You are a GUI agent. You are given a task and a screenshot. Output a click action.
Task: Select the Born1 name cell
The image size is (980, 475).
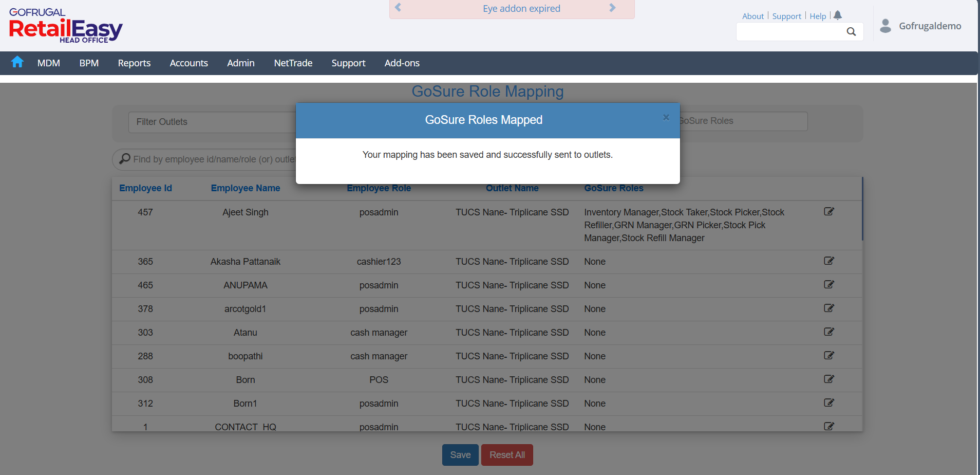(246, 404)
